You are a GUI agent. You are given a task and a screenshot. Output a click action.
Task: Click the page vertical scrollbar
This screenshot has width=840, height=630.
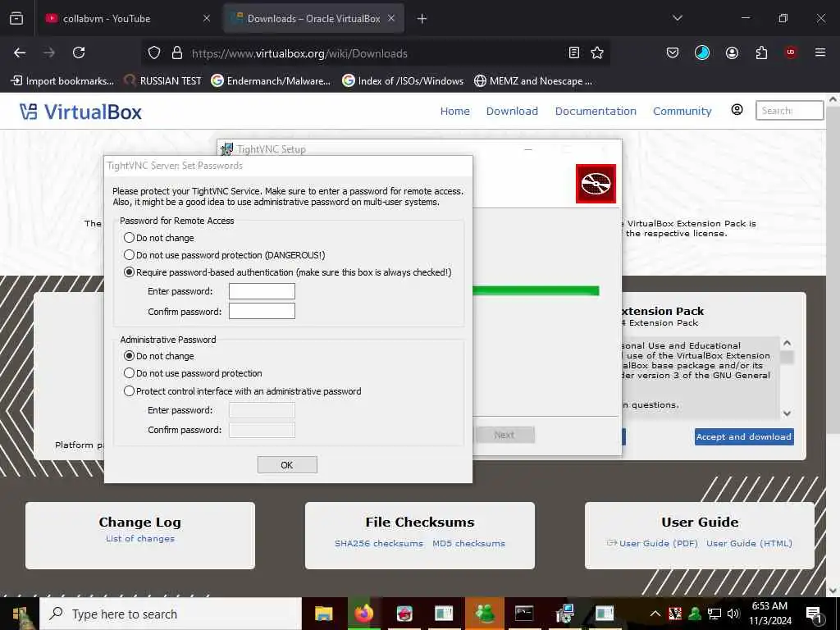point(833,268)
